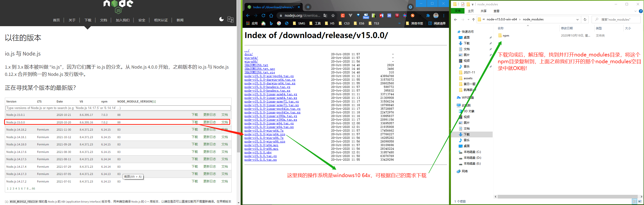Open Chrome three-dot menu
Screen dimensions: 644x205
(x=444, y=16)
